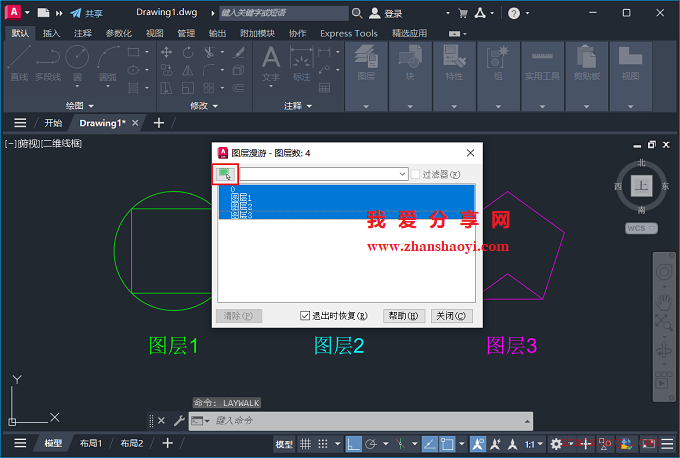Click the Trim tool icon
This screenshot has width=680, height=458.
pyautogui.click(x=209, y=52)
